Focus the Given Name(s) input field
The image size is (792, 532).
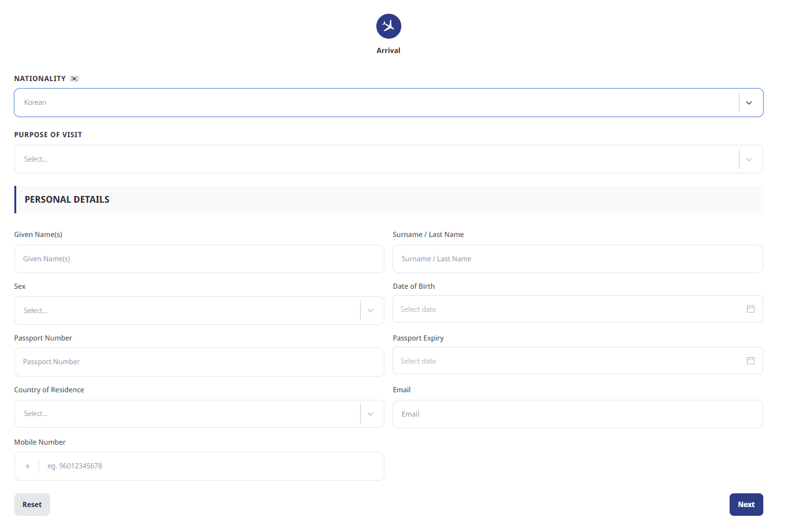[199, 259]
